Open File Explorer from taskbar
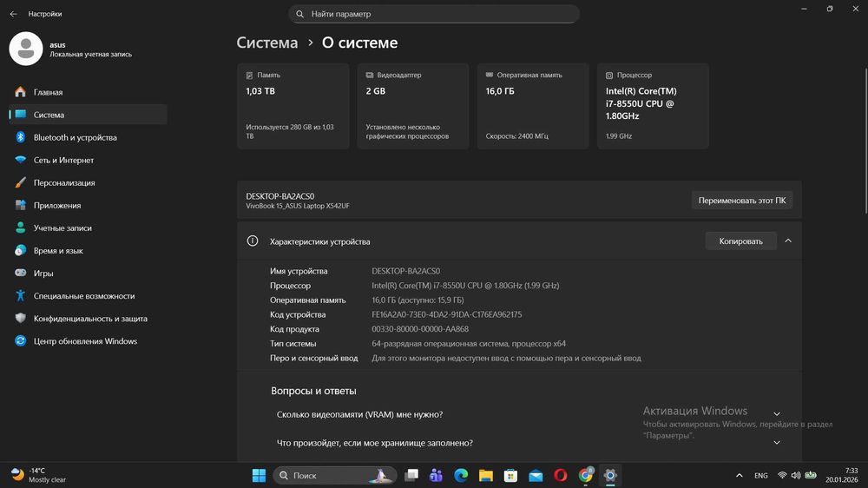This screenshot has height=488, width=868. [x=486, y=475]
